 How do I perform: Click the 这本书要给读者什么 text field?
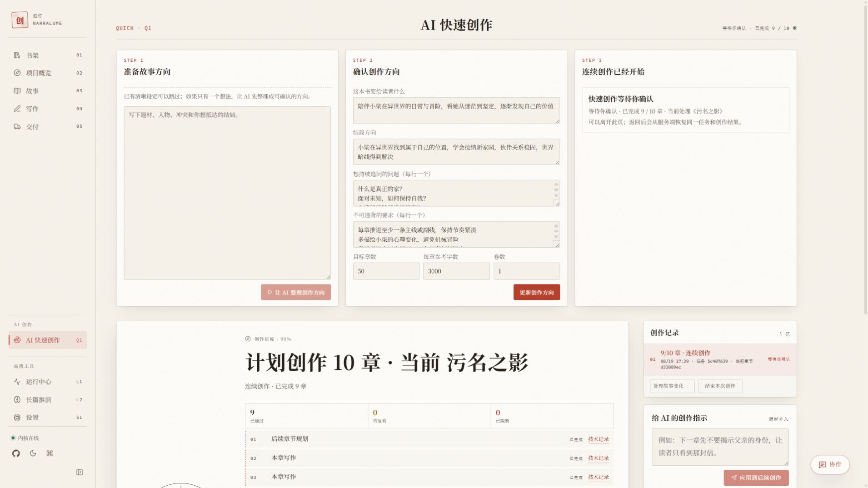[456, 110]
